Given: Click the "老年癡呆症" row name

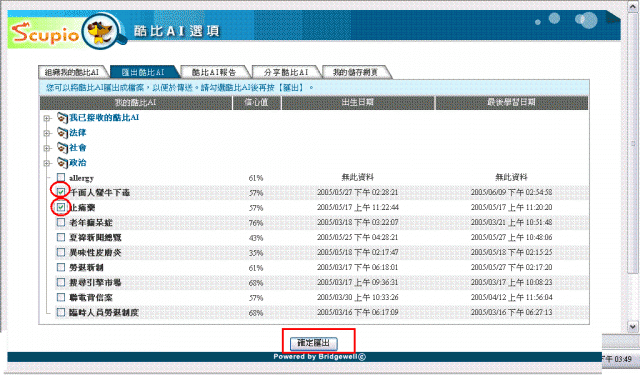Looking at the screenshot, I should [91, 223].
